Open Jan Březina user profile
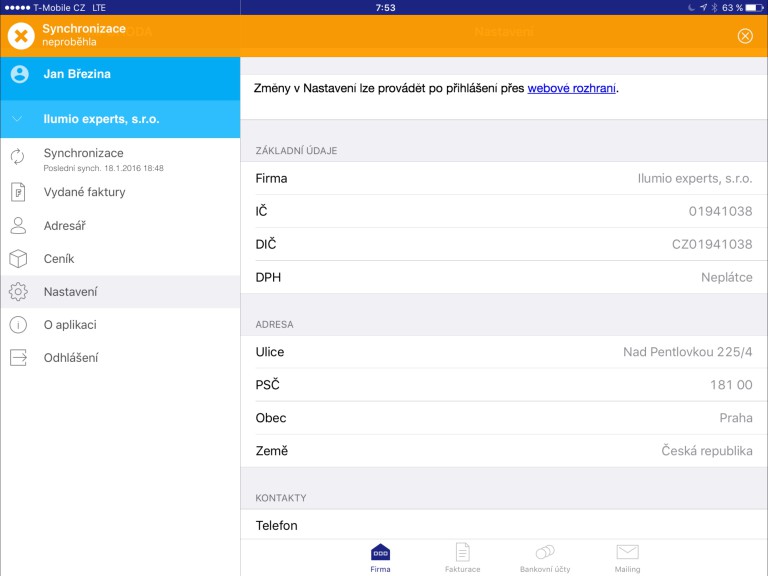Viewport: 768px width, 576px height. [x=76, y=74]
